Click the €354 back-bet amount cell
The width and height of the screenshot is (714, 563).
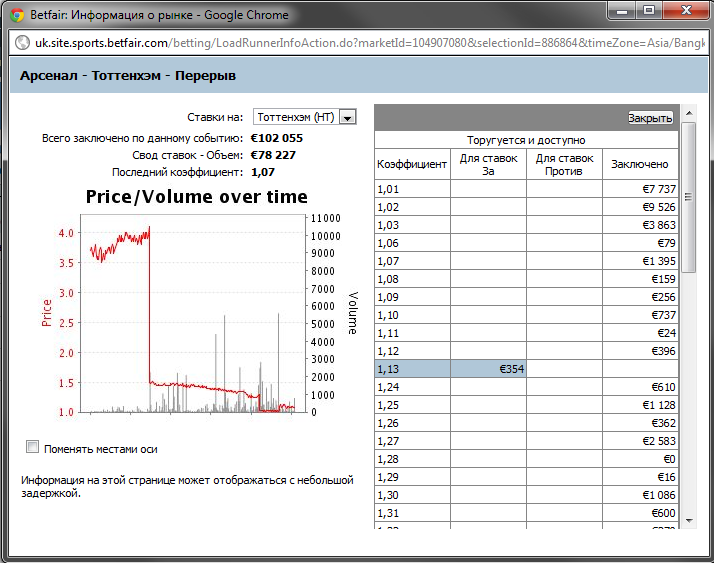489,369
